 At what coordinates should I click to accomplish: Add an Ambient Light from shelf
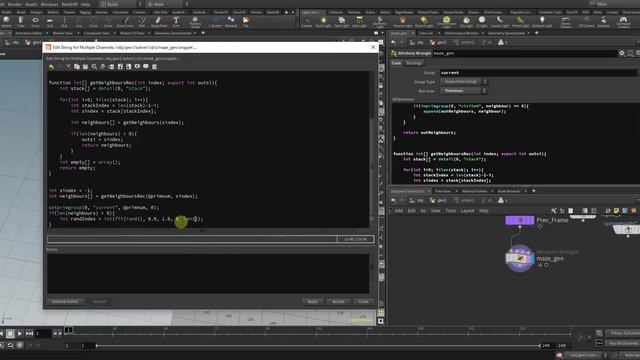point(542,22)
